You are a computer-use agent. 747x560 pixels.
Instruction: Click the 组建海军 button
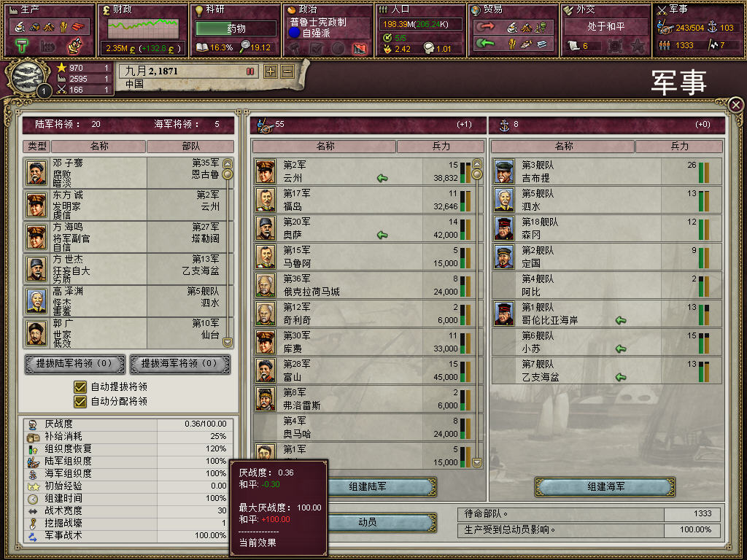pyautogui.click(x=605, y=486)
